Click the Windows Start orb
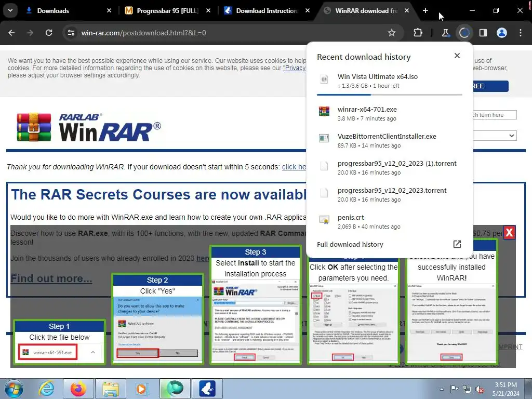Viewport: 532px width, 399px height. tap(14, 389)
